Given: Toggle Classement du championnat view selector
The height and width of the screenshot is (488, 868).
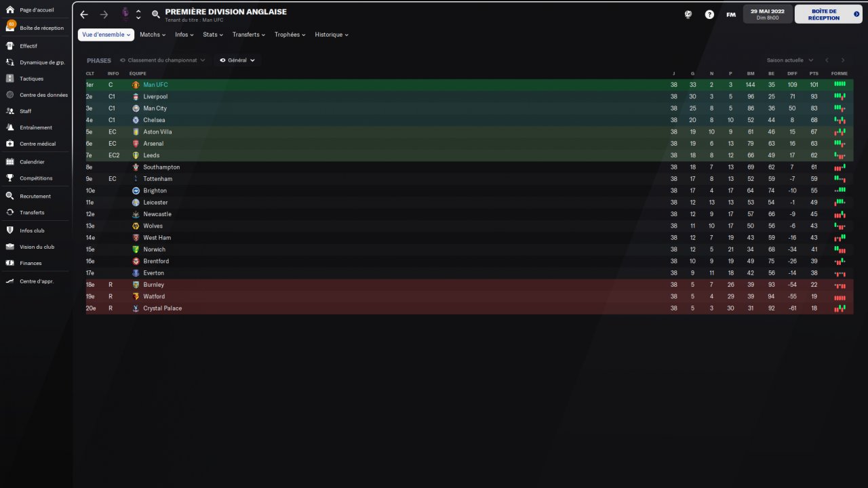Looking at the screenshot, I should [162, 60].
